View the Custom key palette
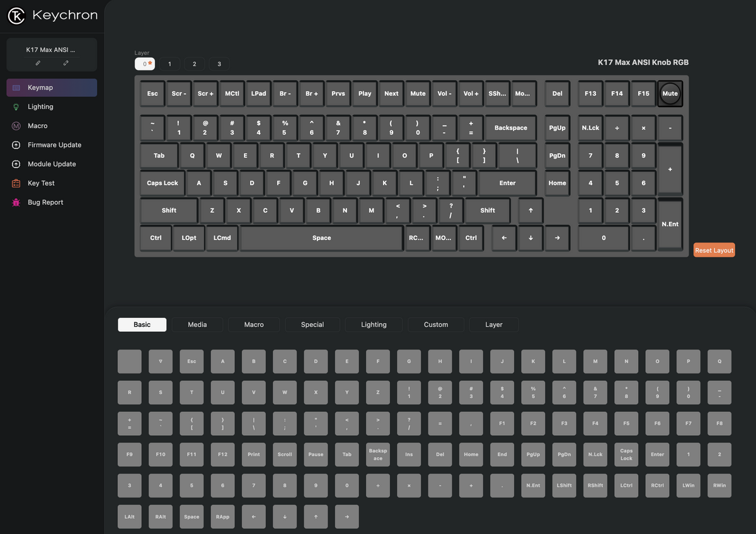Image resolution: width=756 pixels, height=534 pixels. pos(435,324)
